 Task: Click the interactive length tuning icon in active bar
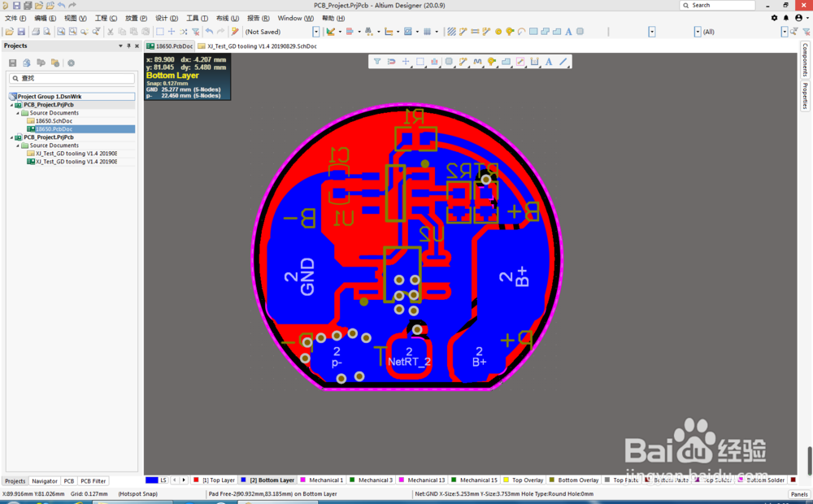477,62
